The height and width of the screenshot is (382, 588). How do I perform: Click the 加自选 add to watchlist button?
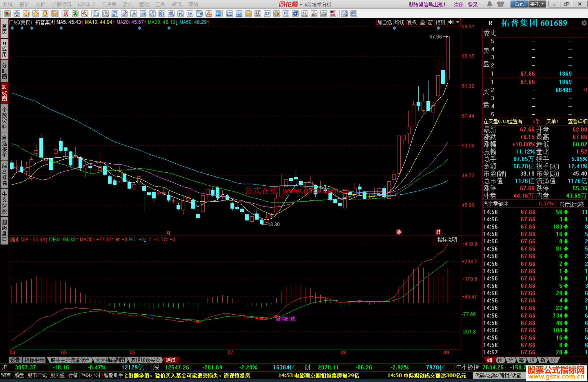point(384,22)
